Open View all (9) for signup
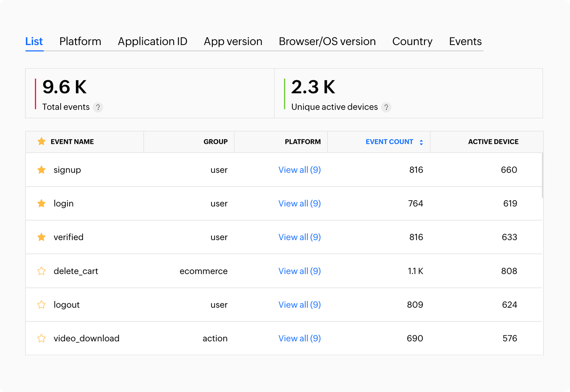 299,170
